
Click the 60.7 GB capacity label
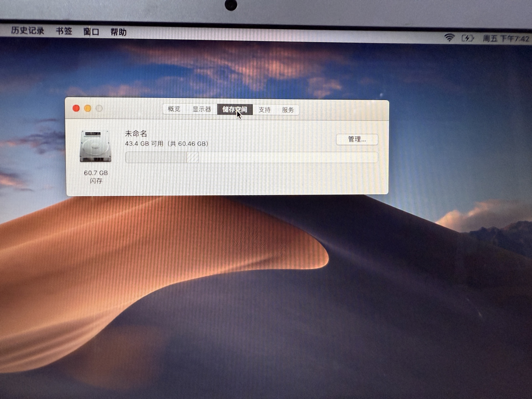click(96, 173)
